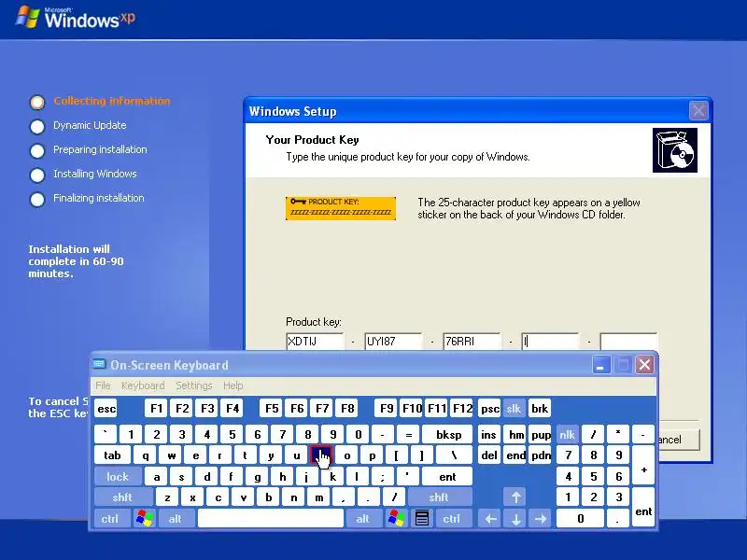The height and width of the screenshot is (560, 747).
Task: Click the q key
Action: coord(146,455)
